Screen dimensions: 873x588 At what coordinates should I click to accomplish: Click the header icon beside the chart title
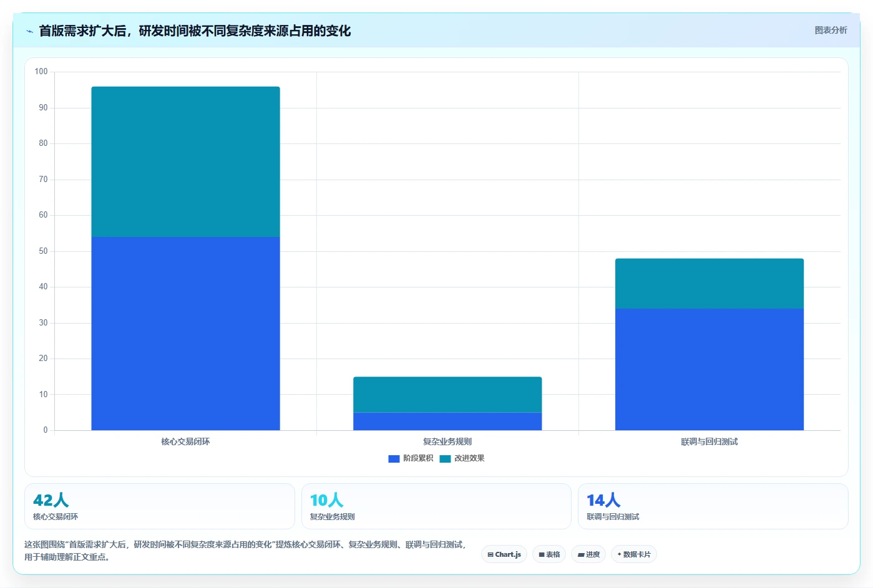(29, 31)
